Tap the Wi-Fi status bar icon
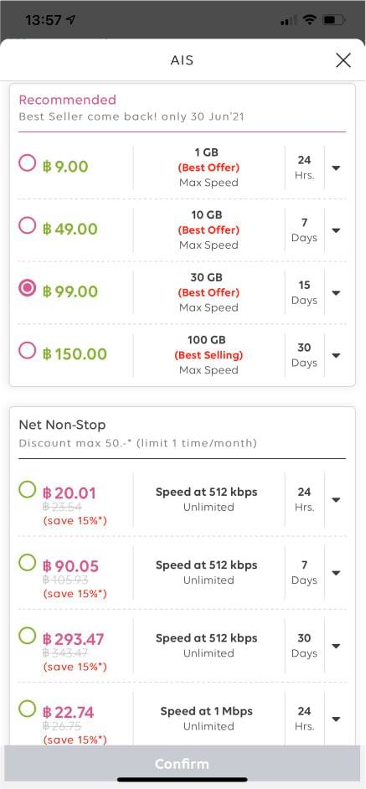The image size is (366, 789). pyautogui.click(x=309, y=21)
